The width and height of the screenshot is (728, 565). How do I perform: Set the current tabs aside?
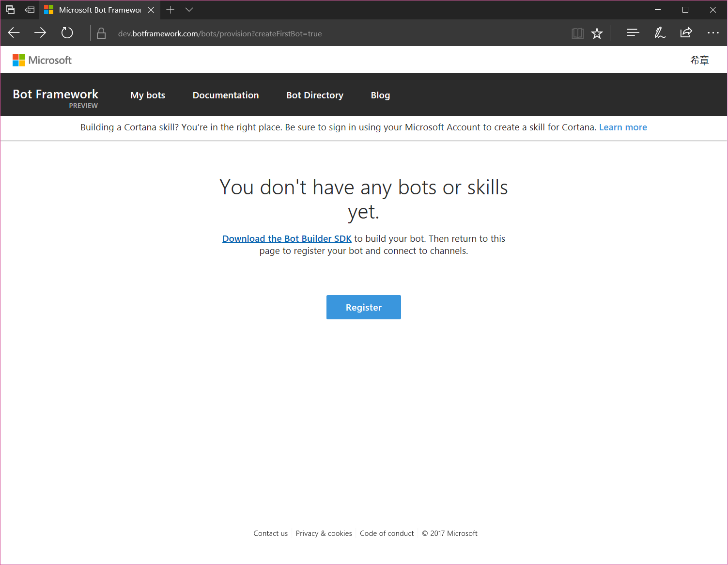(x=30, y=9)
